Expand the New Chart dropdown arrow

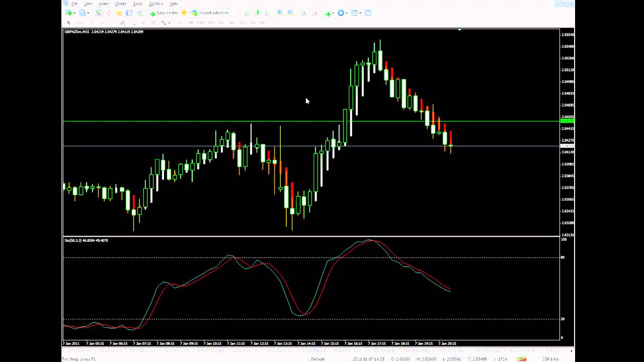tap(74, 13)
